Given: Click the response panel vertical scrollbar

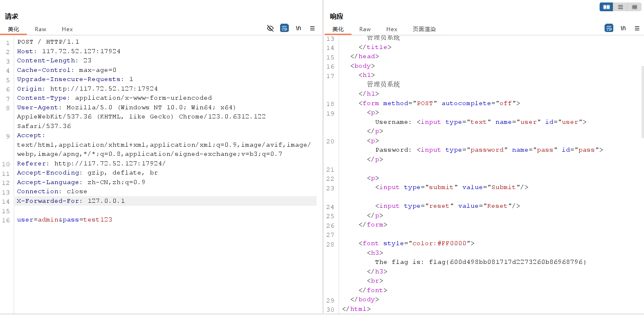Looking at the screenshot, I should tap(642, 102).
